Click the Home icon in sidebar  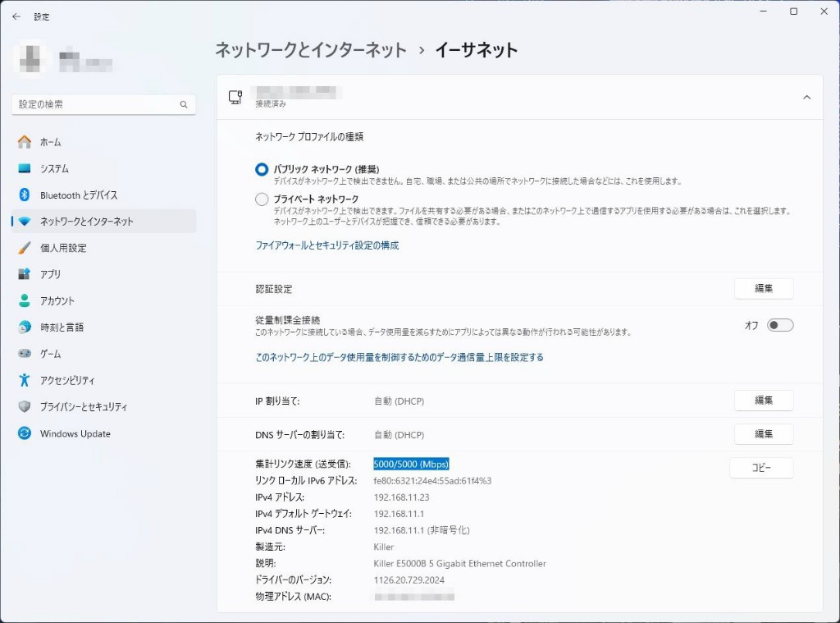pyautogui.click(x=25, y=142)
